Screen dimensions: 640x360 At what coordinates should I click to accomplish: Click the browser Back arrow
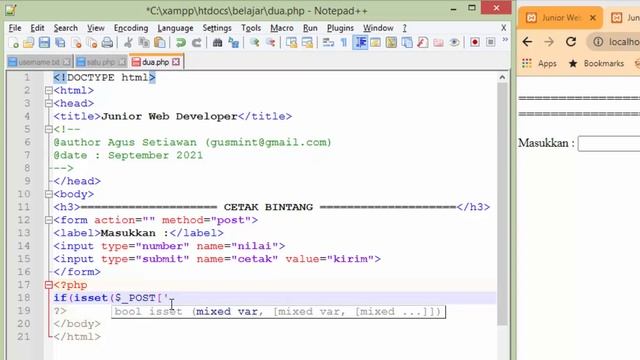point(527,42)
